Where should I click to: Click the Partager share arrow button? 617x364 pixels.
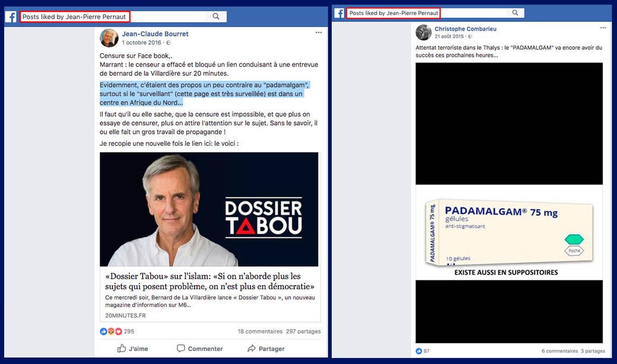(x=266, y=349)
